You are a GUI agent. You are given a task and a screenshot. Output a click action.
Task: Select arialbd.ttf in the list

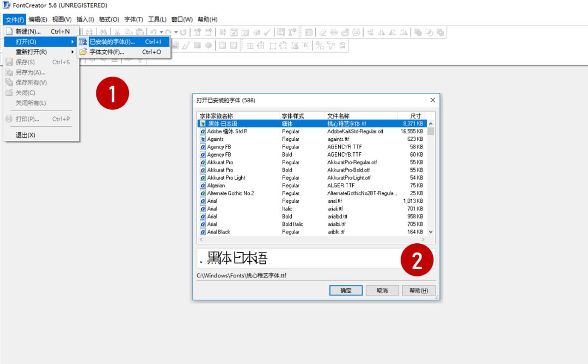337,217
